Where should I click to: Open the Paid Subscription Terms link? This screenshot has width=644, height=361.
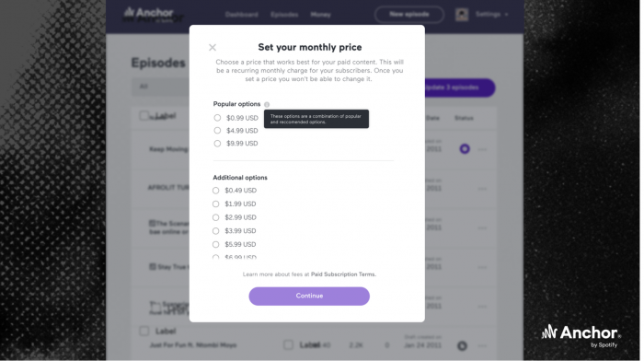(x=343, y=274)
